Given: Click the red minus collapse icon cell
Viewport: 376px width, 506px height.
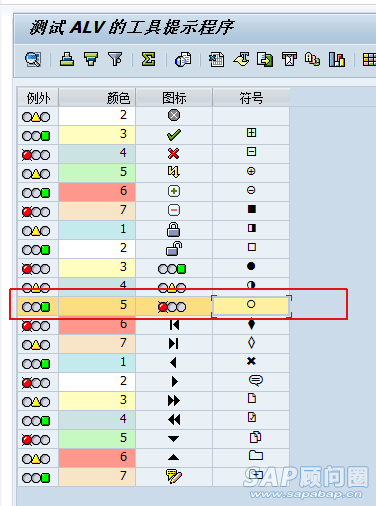Looking at the screenshot, I should [x=174, y=210].
